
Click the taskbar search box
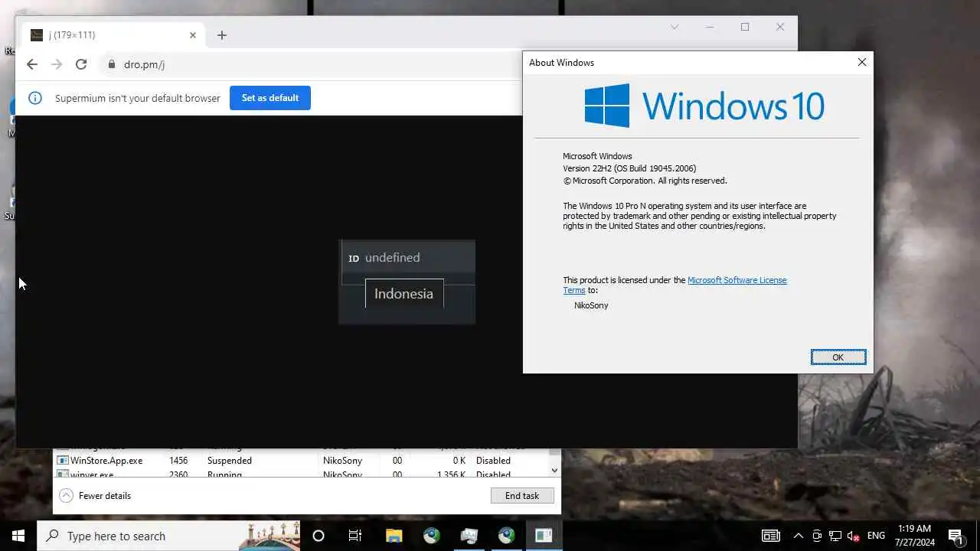click(x=168, y=536)
